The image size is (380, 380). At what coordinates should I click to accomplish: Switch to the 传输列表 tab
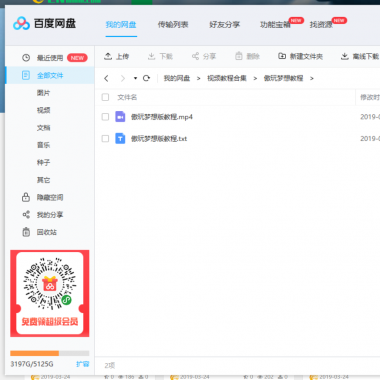click(x=173, y=24)
